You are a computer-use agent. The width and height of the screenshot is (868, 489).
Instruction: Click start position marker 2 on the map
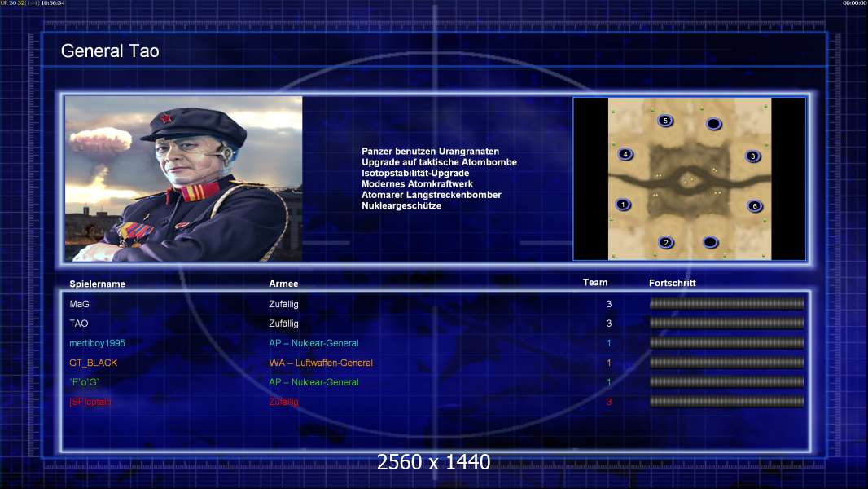(666, 243)
